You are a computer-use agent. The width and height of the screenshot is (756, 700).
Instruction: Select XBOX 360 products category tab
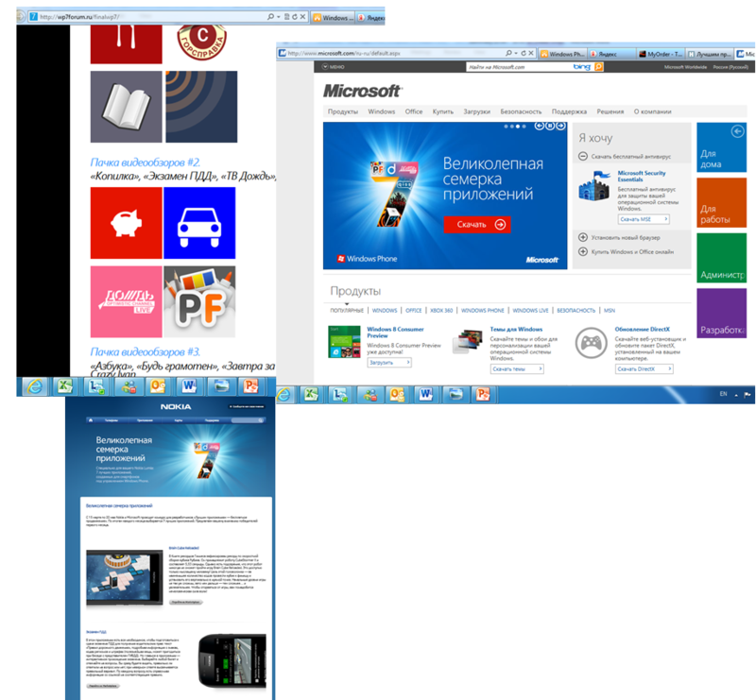441,311
